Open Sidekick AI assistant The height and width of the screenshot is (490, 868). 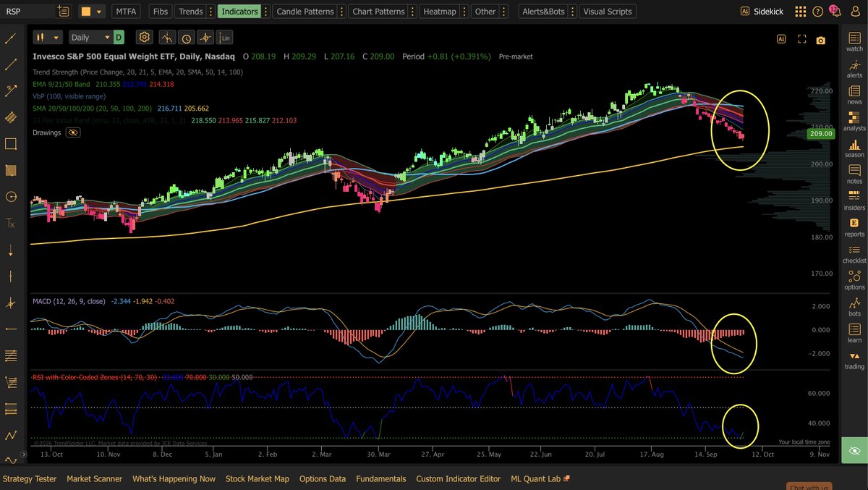[x=762, y=12]
